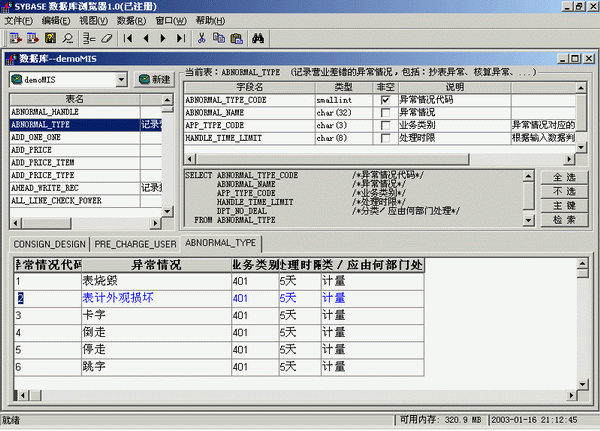Go to next record arrow
The width and height of the screenshot is (600, 431).
point(162,38)
